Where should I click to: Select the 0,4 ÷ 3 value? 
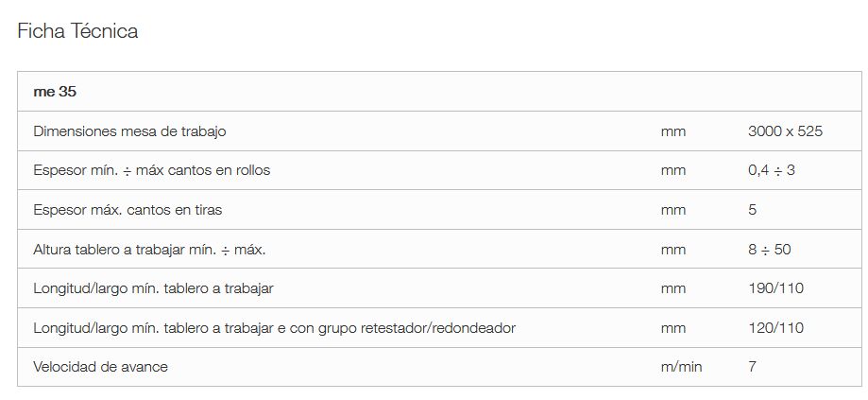click(x=772, y=170)
